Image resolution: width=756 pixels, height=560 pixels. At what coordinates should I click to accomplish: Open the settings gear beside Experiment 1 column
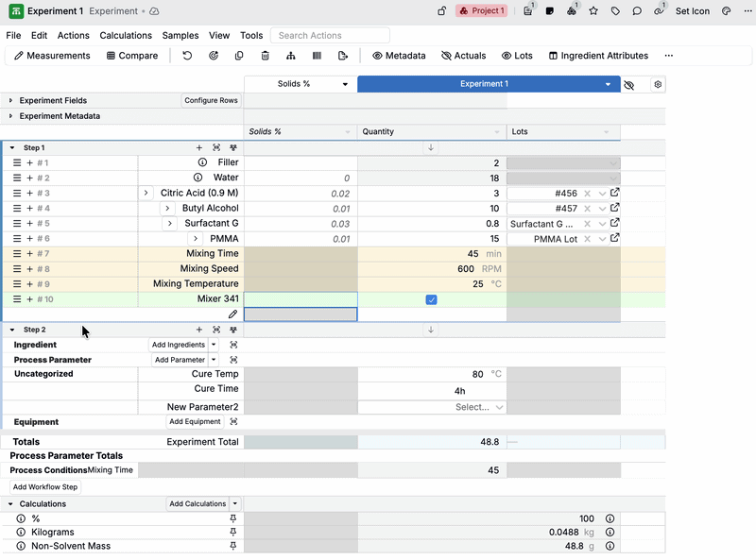[x=659, y=84]
